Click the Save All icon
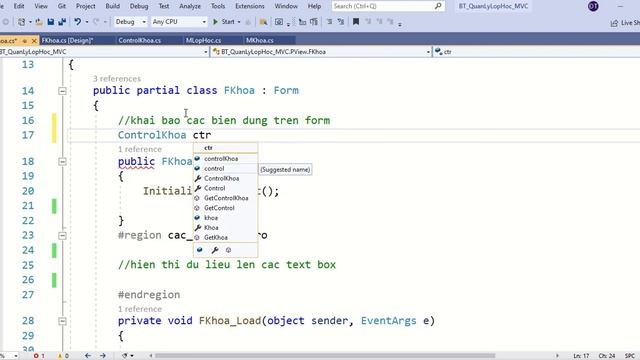This screenshot has width=640, height=360. click(62, 22)
